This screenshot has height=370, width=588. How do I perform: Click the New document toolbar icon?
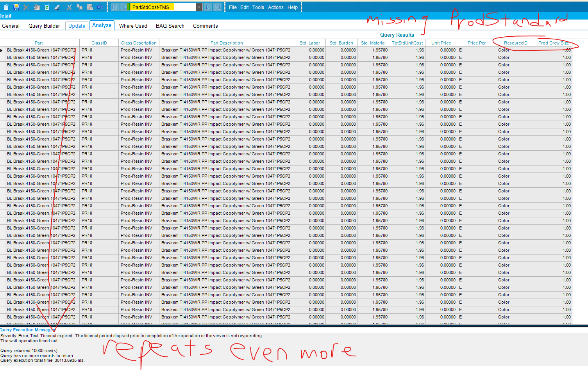tap(6, 7)
